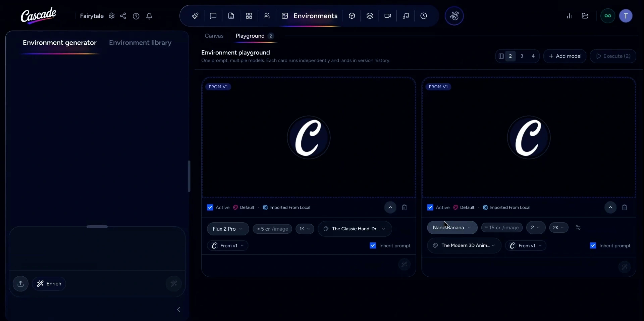Screen dimensions: 644x321
Task: Click the share project icon
Action: click(123, 16)
